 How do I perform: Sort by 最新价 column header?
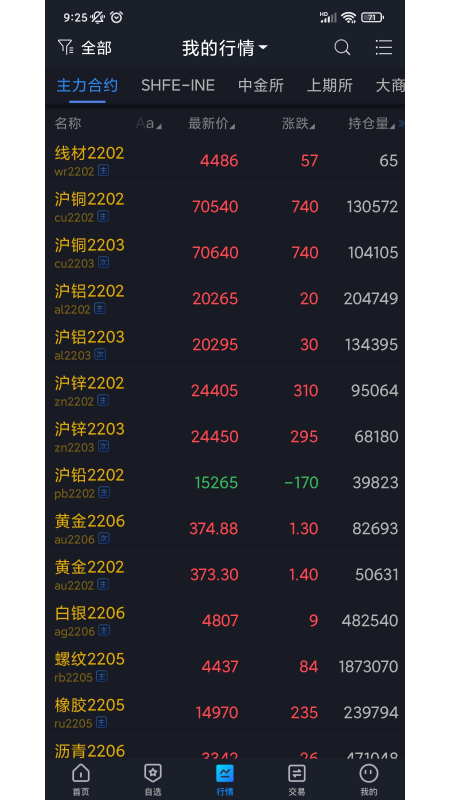212,123
